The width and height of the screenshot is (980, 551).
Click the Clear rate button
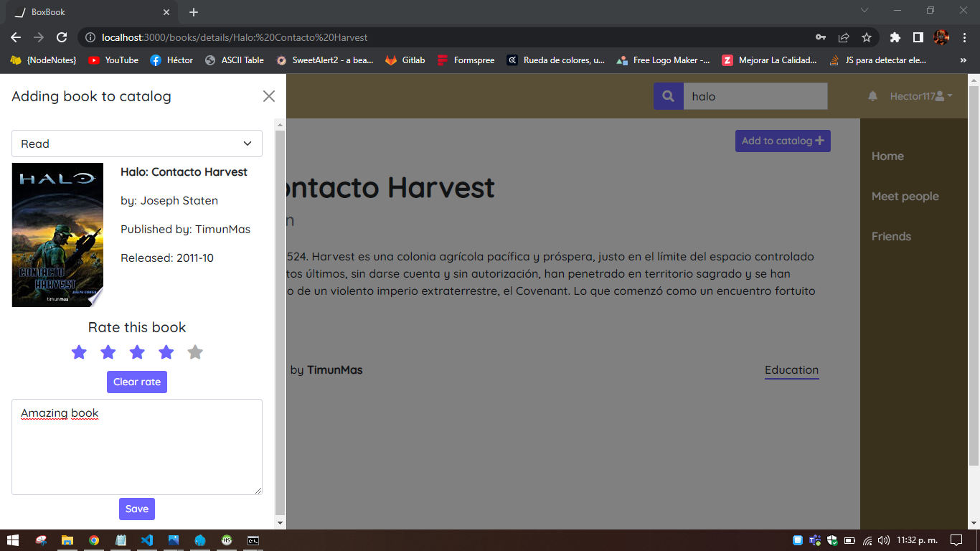click(x=137, y=382)
